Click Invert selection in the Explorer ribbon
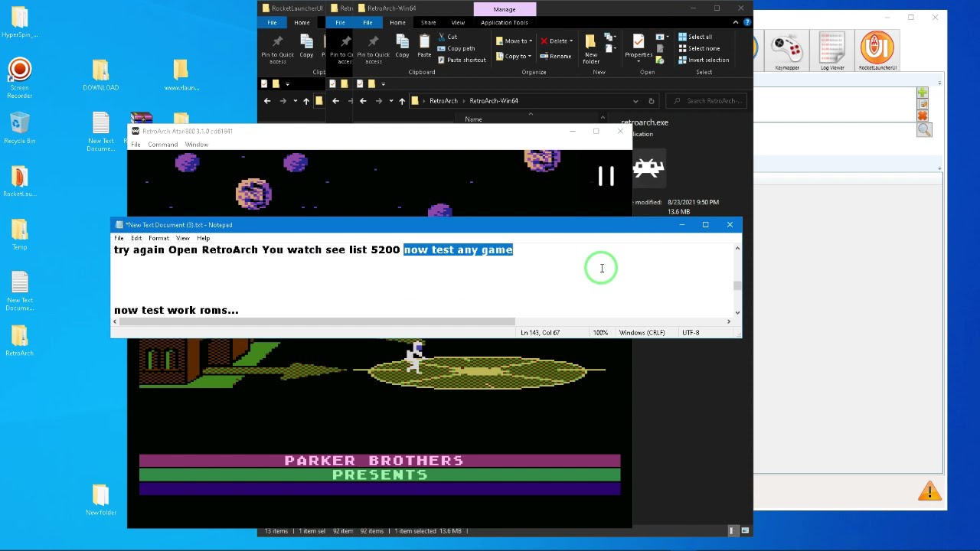This screenshot has width=980, height=551. tap(703, 60)
